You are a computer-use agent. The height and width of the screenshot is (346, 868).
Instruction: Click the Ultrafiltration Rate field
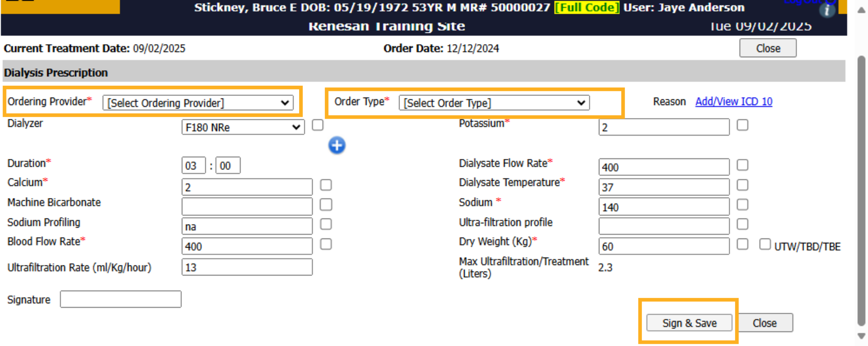(x=247, y=267)
